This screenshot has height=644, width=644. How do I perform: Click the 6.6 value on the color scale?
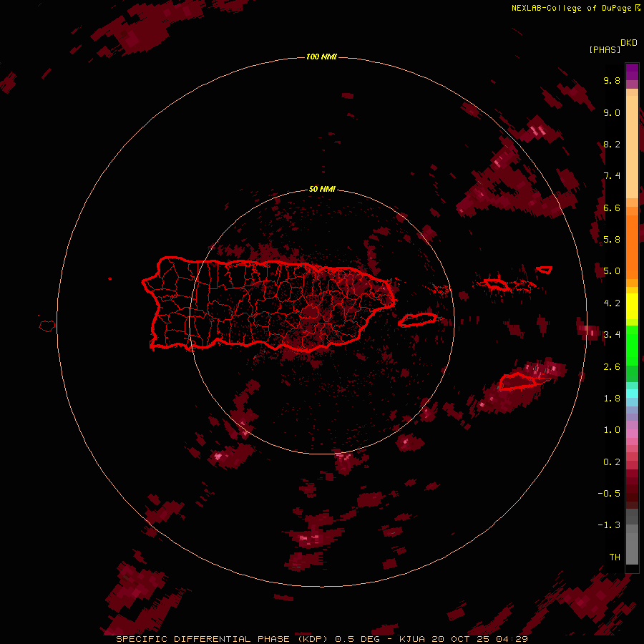point(612,208)
